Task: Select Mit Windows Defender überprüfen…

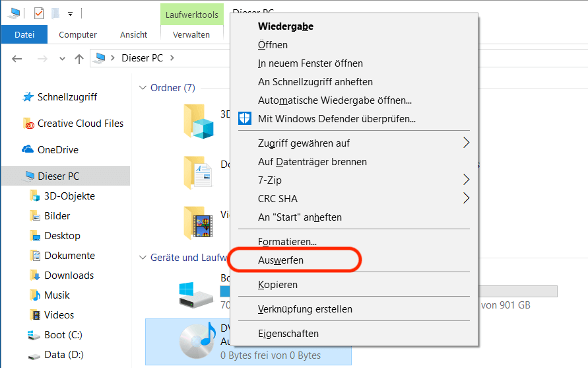Action: click(x=354, y=119)
